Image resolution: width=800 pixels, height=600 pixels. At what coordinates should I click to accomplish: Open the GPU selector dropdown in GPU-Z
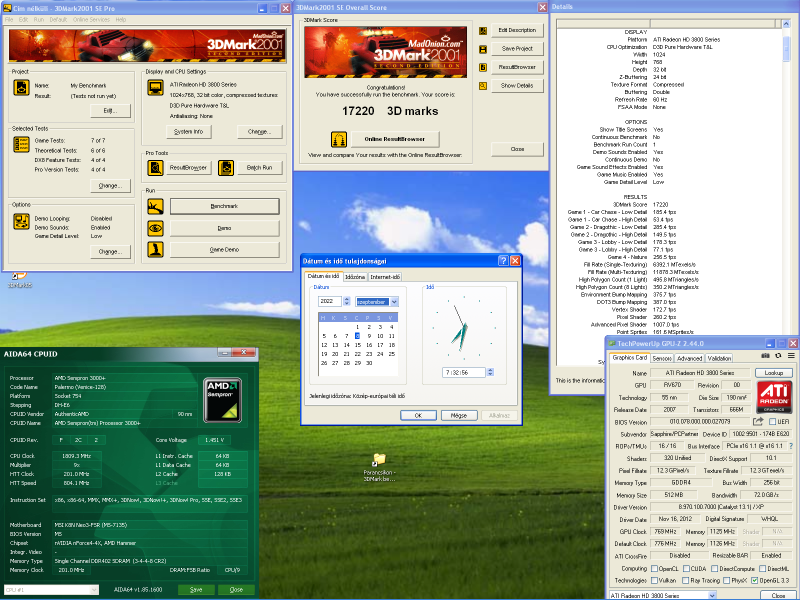pos(712,595)
